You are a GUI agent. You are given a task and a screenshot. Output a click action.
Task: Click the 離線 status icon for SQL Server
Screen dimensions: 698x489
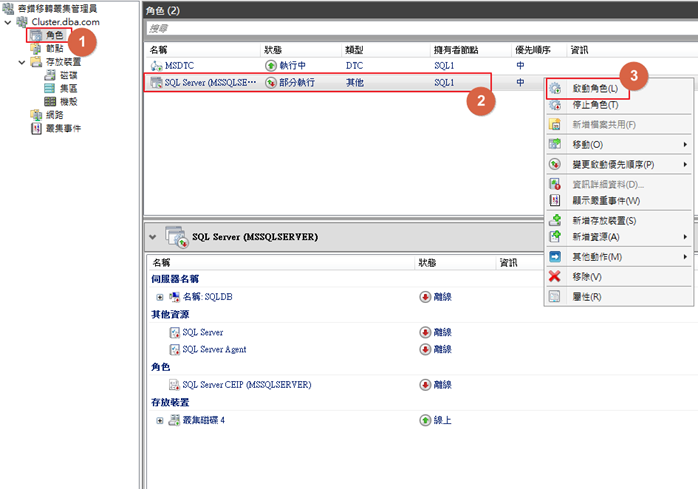pyautogui.click(x=425, y=332)
